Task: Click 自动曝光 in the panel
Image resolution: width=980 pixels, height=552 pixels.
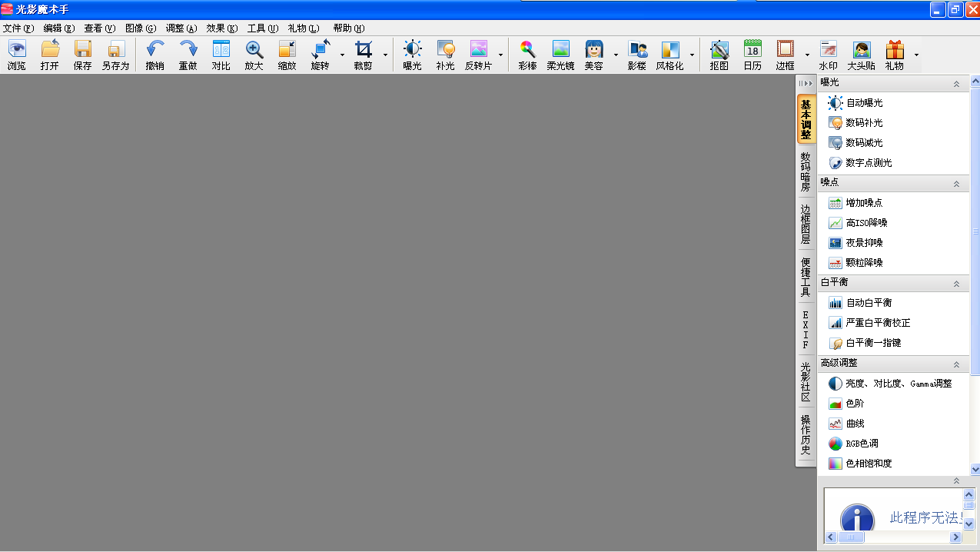Action: pyautogui.click(x=855, y=103)
